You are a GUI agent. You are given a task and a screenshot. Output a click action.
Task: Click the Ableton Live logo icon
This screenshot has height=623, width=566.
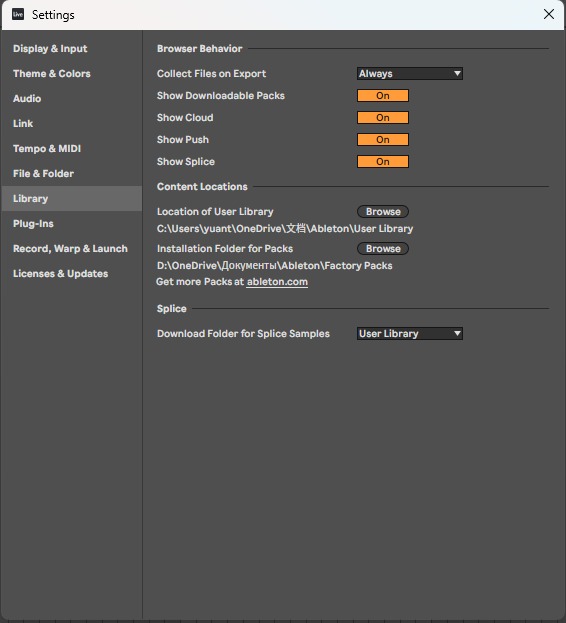pos(18,15)
